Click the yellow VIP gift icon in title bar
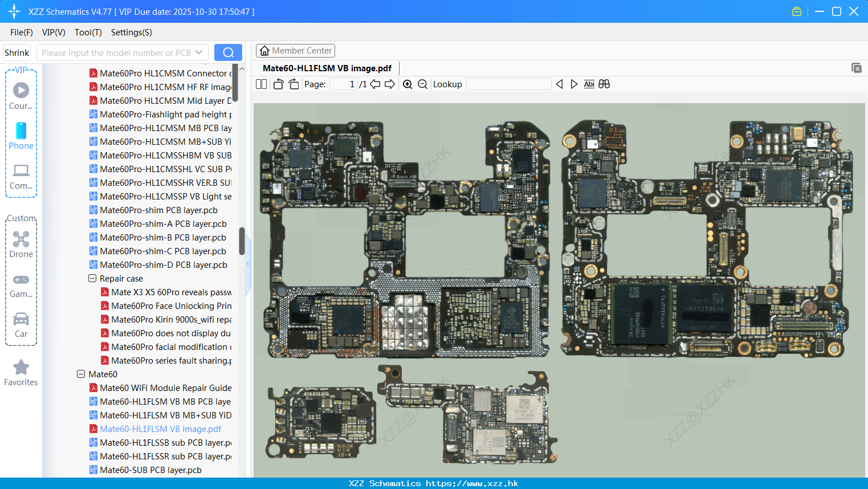The height and width of the screenshot is (489, 868). pos(797,11)
